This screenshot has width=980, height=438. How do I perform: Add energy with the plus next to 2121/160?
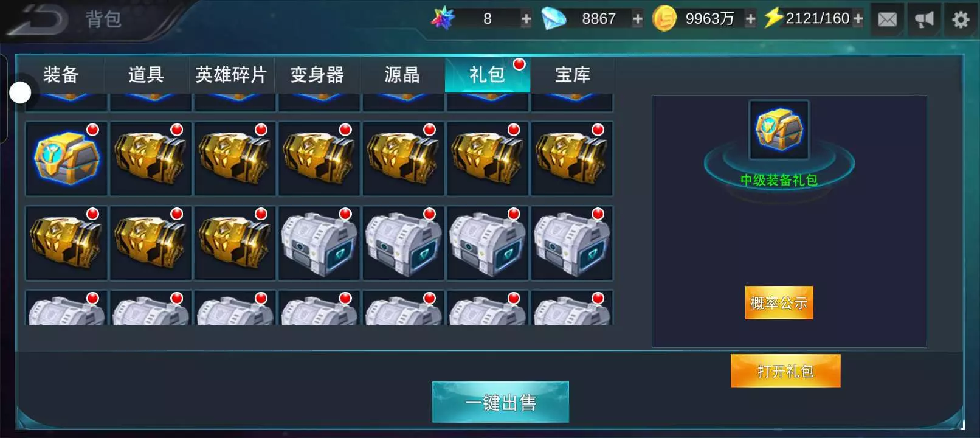point(858,19)
